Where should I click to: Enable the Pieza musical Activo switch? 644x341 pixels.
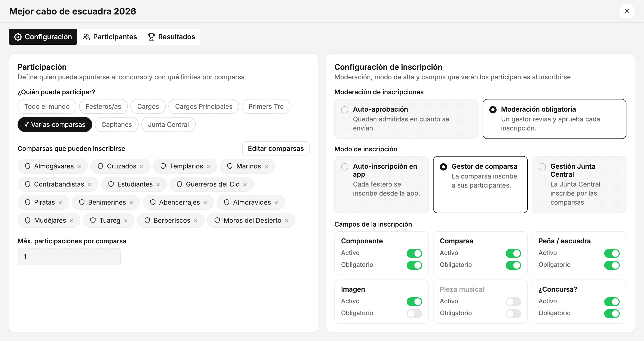click(x=513, y=301)
